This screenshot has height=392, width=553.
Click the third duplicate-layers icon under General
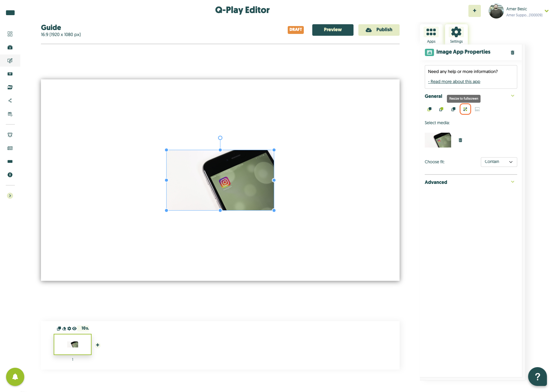point(453,109)
